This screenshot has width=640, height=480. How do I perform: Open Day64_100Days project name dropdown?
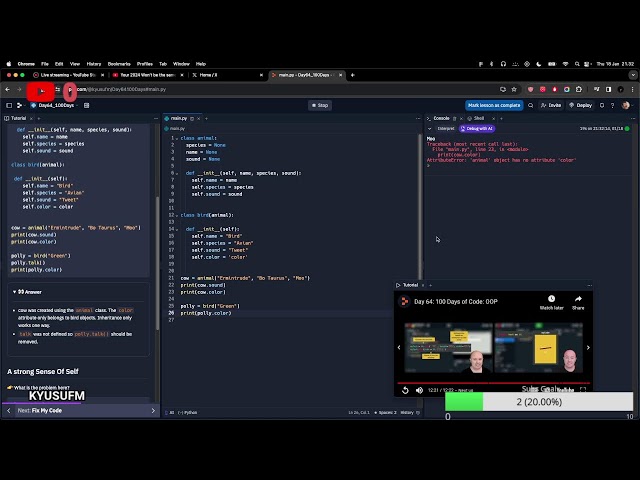(x=55, y=105)
